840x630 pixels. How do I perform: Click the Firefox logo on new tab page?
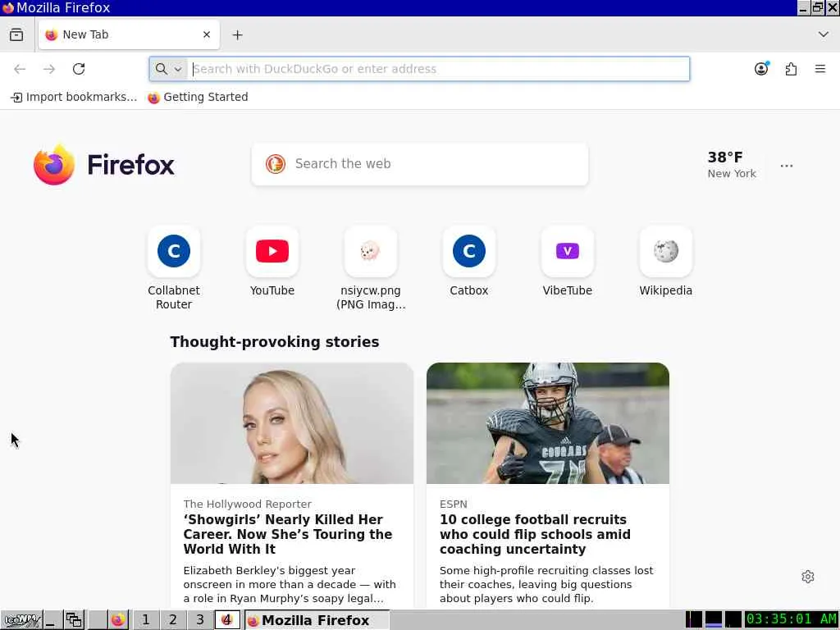pos(104,164)
